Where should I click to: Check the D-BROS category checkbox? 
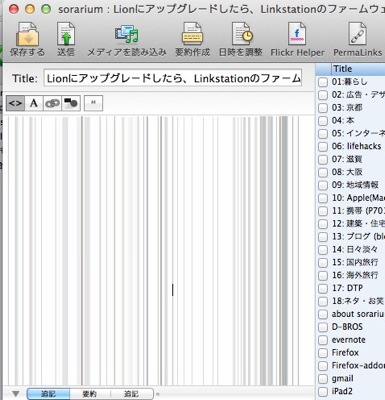323,327
